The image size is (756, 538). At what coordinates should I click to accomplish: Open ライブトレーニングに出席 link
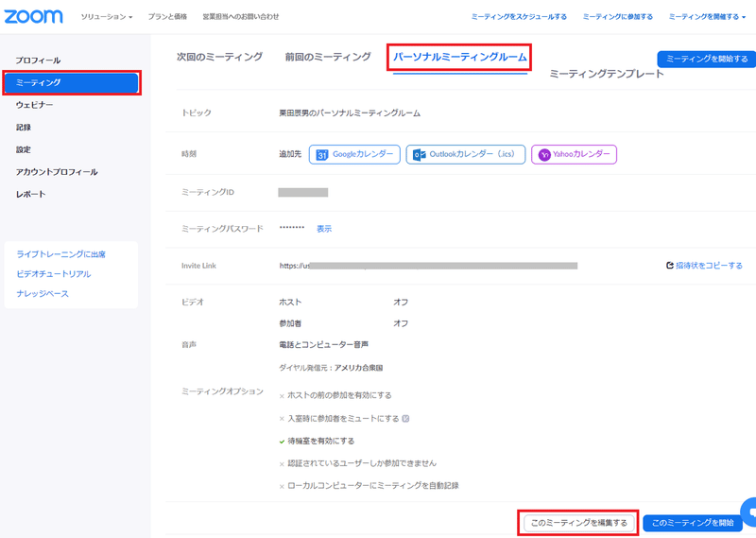60,254
